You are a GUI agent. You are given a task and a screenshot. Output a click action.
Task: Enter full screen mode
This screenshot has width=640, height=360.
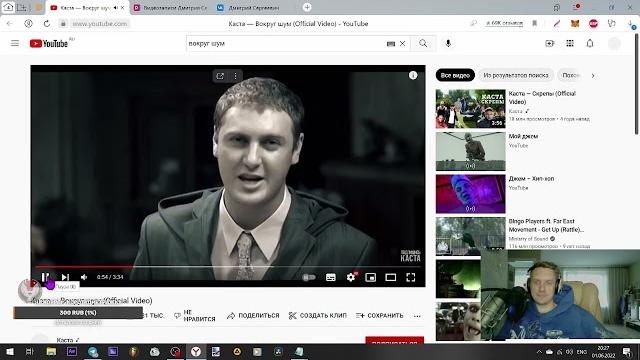pyautogui.click(x=411, y=278)
